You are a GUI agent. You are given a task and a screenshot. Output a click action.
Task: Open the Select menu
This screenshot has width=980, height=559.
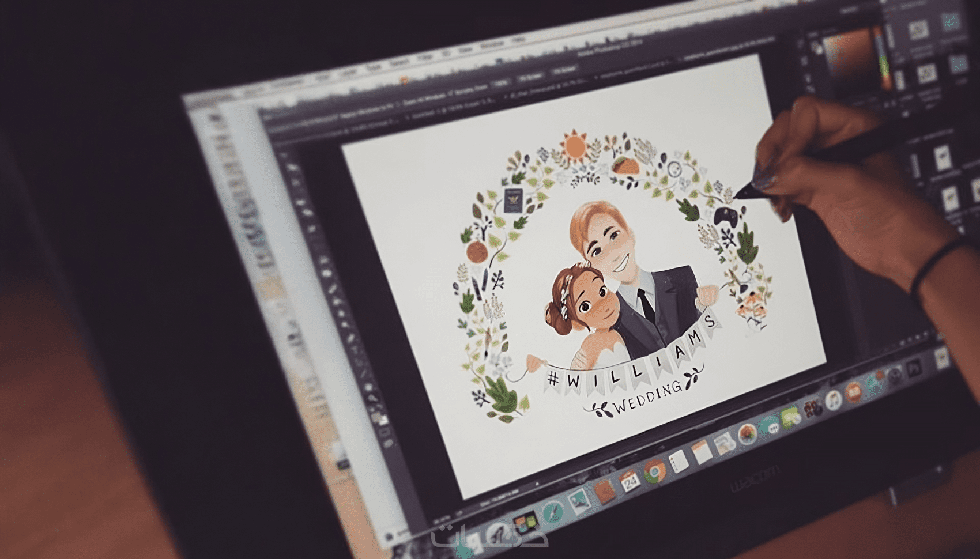click(x=398, y=62)
